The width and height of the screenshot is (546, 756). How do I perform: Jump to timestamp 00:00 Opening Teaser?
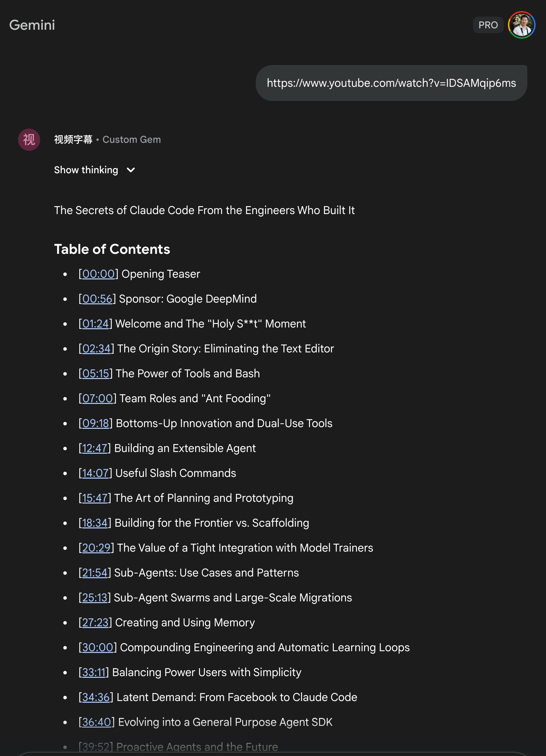click(x=98, y=274)
